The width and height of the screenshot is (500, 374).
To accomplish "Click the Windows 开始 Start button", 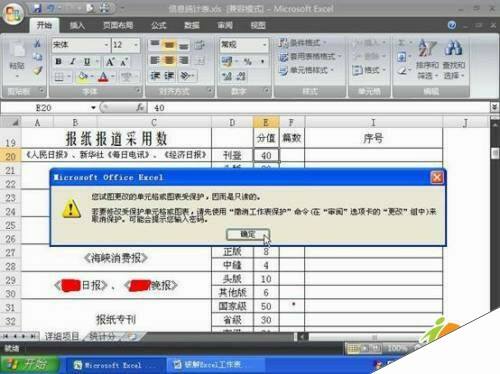I will (30, 365).
